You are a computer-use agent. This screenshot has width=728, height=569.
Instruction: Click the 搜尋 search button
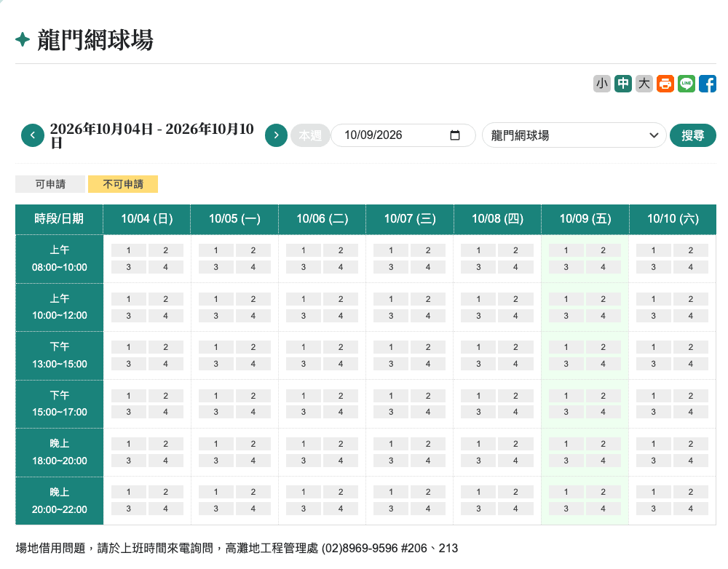tap(693, 135)
